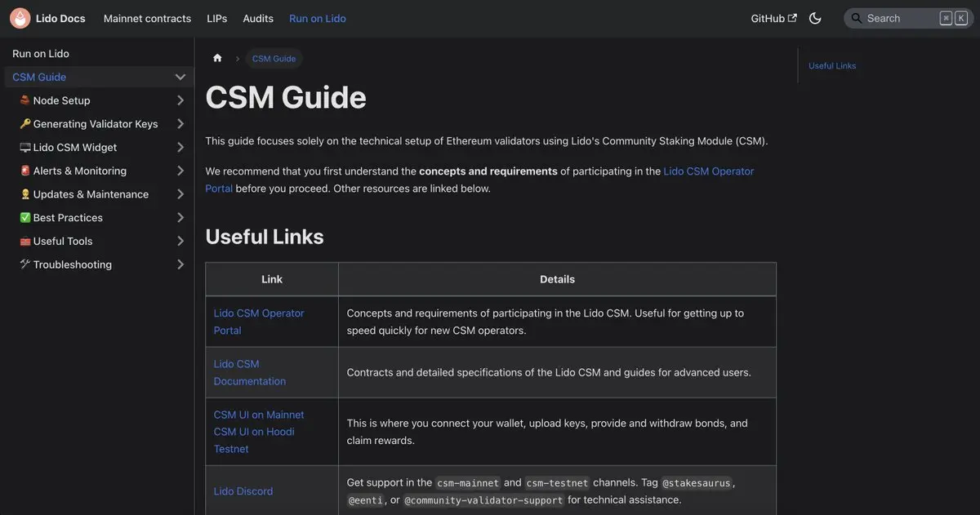Expand the Troubleshooting chevron
This screenshot has height=515, width=980.
(180, 265)
